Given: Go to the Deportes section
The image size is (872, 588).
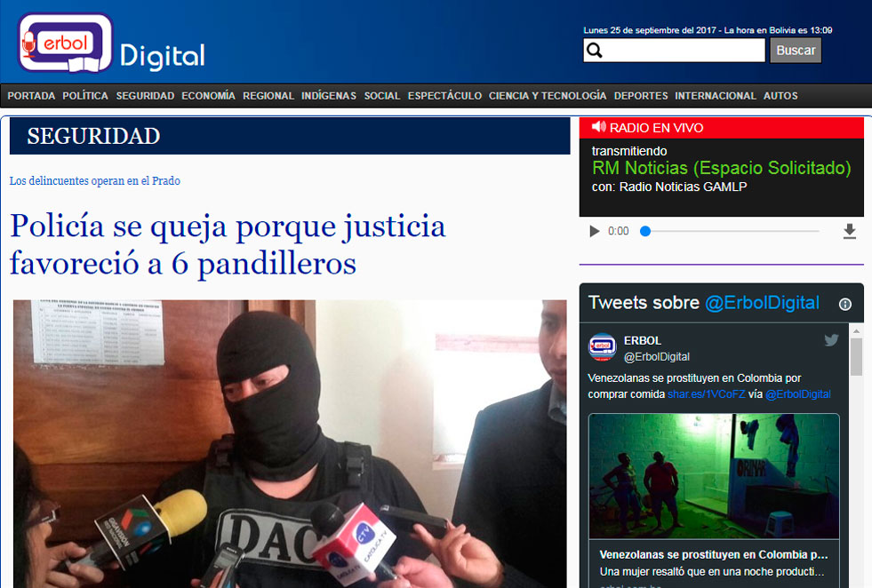Looking at the screenshot, I should click(641, 96).
